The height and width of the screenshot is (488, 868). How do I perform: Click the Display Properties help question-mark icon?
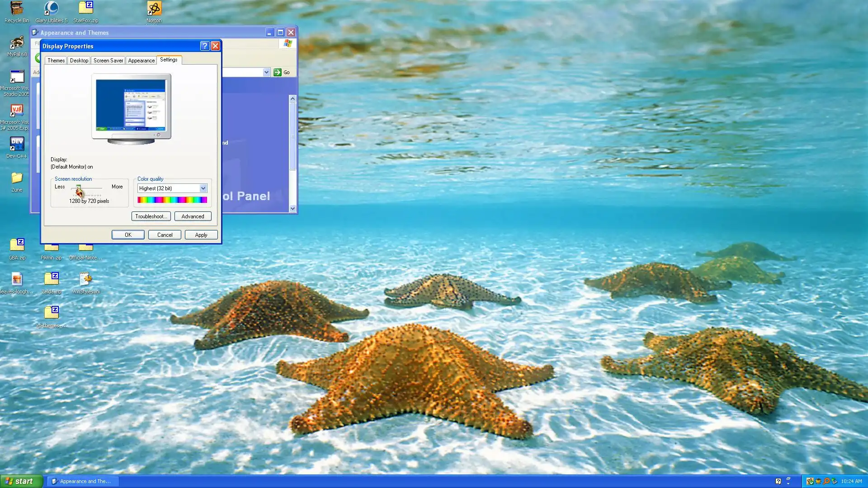[204, 46]
